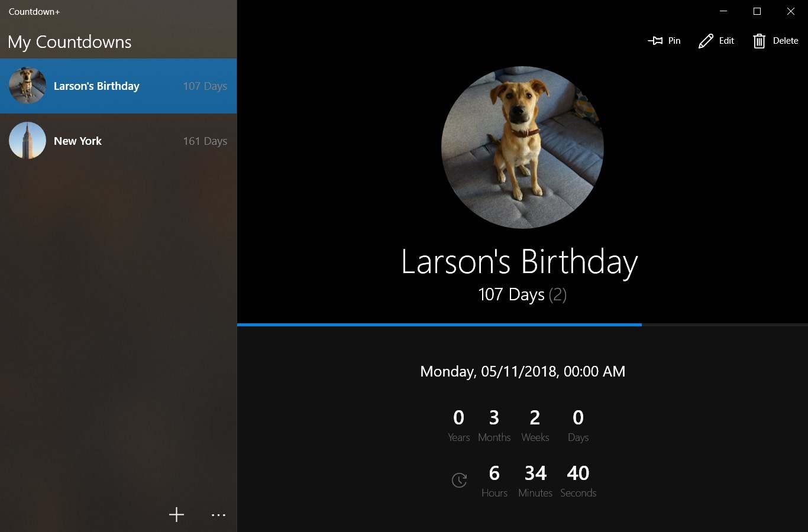The height and width of the screenshot is (532, 808).
Task: Click the clock icon beside Hours
Action: coord(460,480)
